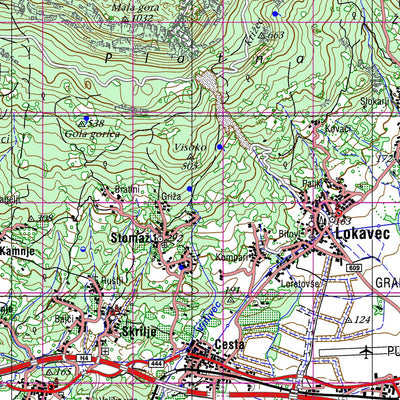Select the Griža hamlet label
The image size is (400, 400).
tap(171, 196)
